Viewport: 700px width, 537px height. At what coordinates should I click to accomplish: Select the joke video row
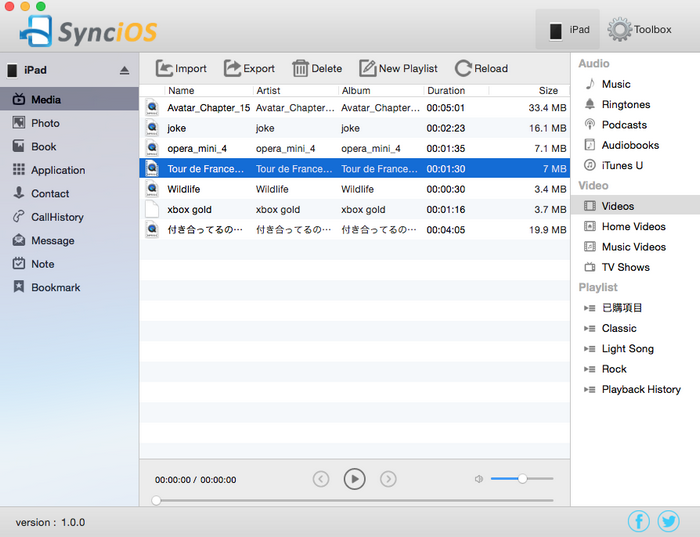[354, 128]
